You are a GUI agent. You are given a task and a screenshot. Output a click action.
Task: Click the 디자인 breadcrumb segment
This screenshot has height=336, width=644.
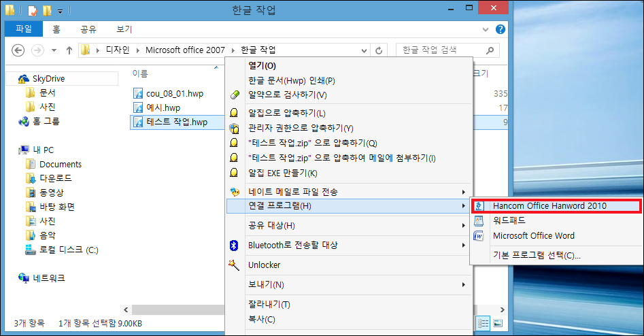[118, 50]
